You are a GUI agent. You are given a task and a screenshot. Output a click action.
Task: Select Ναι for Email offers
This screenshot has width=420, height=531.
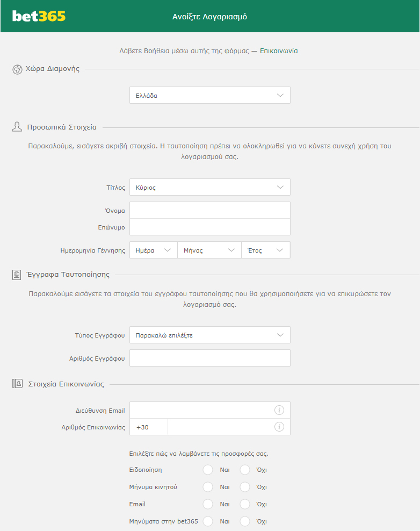coord(208,505)
